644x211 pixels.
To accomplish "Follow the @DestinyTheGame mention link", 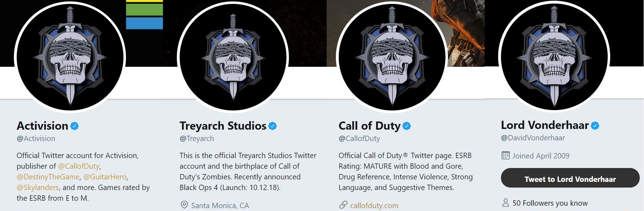I will [x=48, y=177].
